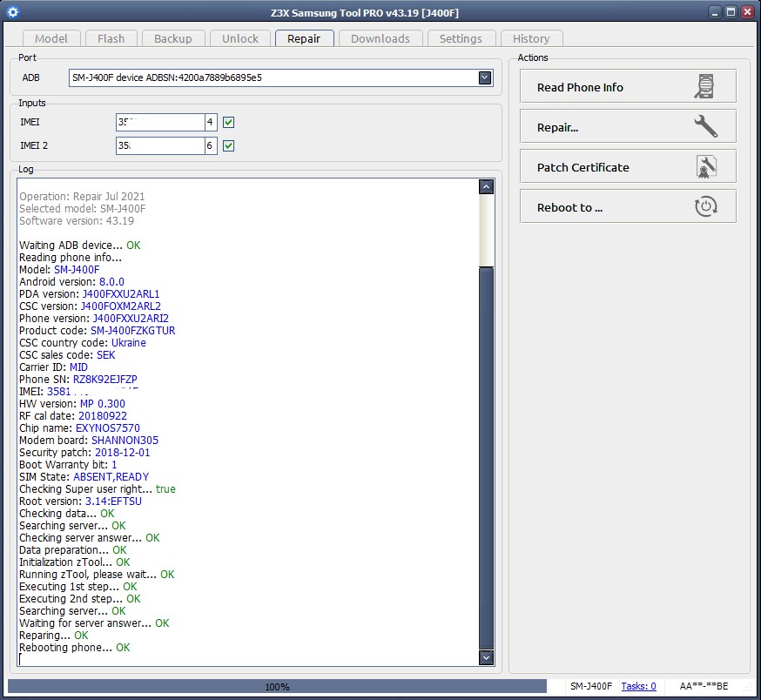Click the Phone SN RZ8K92EJFZP log line
Viewport: 761px width, 700px height.
pyautogui.click(x=78, y=379)
